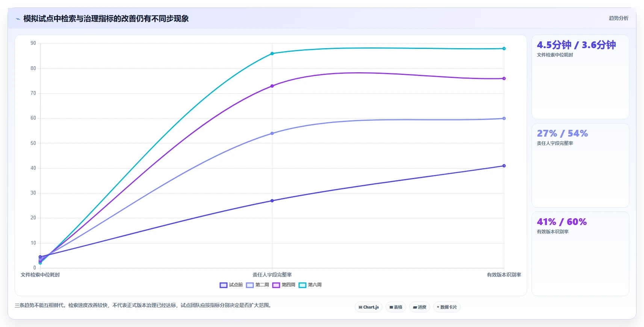The width and height of the screenshot is (644, 327).
Task: Open the 41% / 60% metric card
Action: (x=580, y=254)
